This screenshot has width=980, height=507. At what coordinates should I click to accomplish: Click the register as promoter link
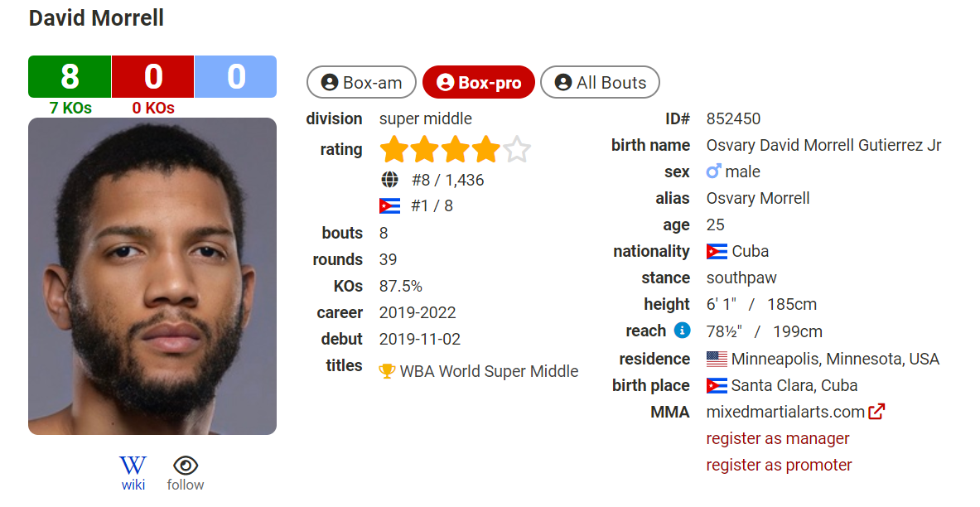coord(779,465)
